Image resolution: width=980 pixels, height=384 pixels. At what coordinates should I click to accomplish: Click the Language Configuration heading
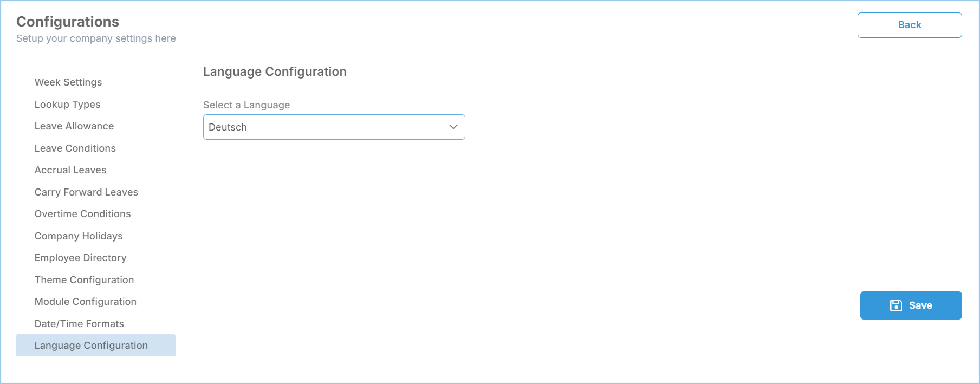[275, 72]
